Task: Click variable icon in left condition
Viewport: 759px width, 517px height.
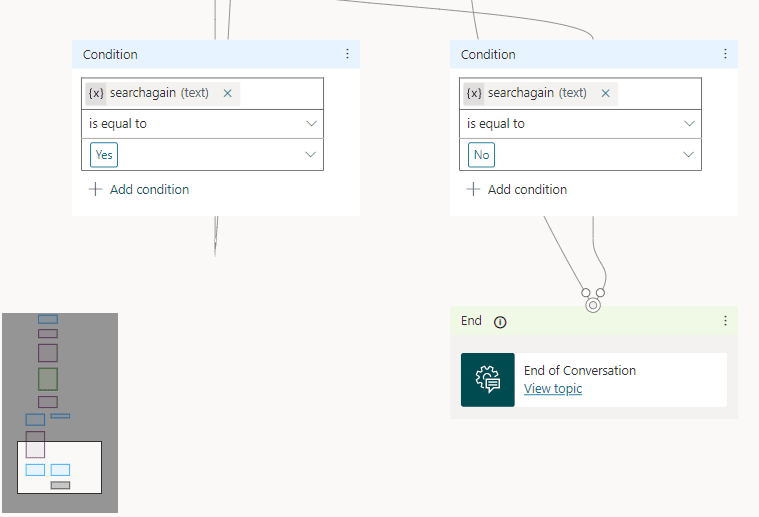Action: 96,93
